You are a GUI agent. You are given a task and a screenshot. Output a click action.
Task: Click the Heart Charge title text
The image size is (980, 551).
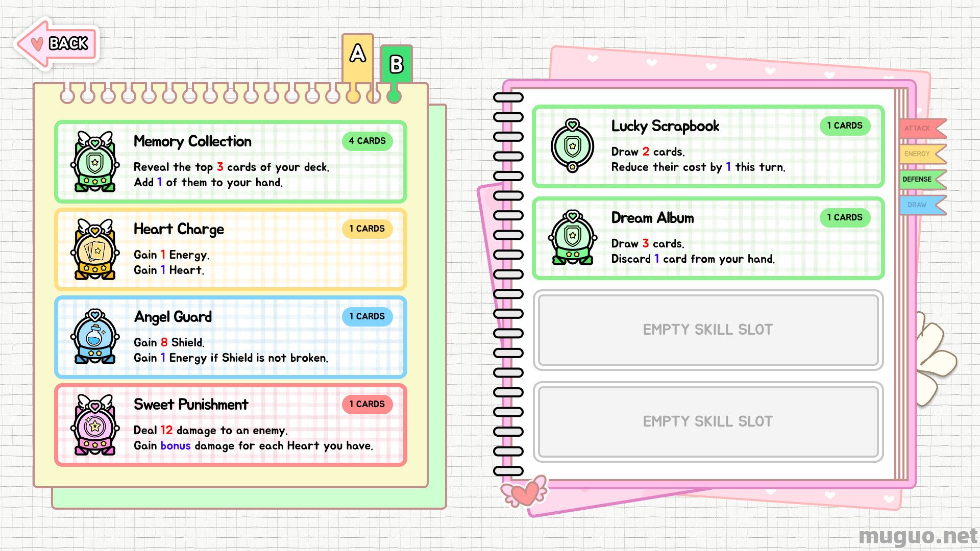tap(179, 230)
